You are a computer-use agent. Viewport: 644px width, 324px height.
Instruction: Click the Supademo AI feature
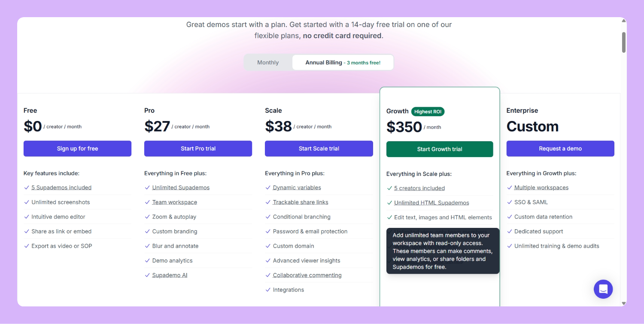pyautogui.click(x=170, y=275)
